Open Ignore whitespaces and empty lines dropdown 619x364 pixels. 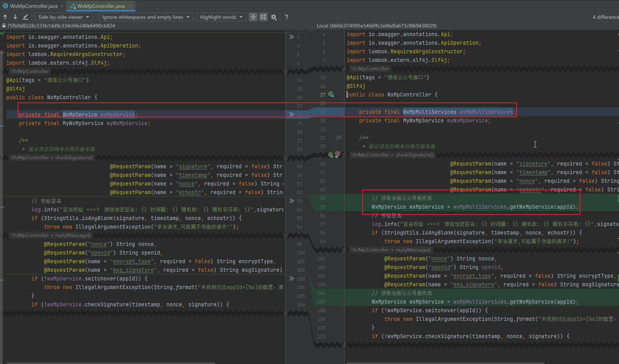click(x=146, y=17)
